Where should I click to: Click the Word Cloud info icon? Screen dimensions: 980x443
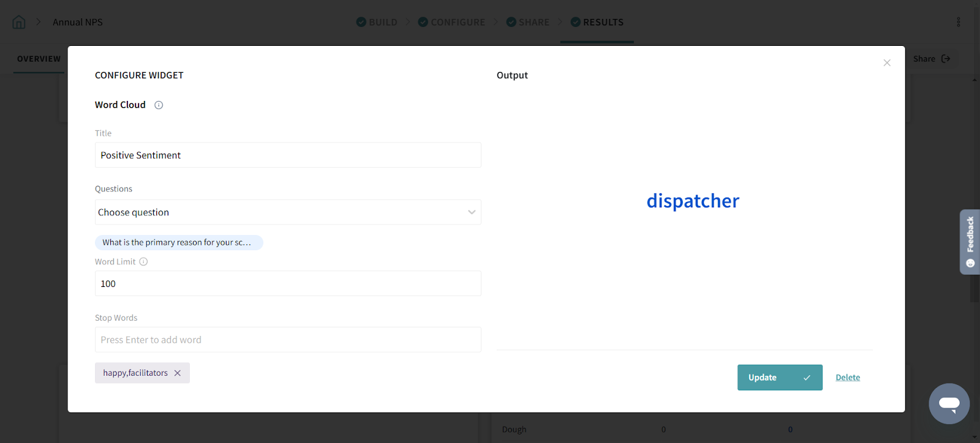pyautogui.click(x=159, y=105)
